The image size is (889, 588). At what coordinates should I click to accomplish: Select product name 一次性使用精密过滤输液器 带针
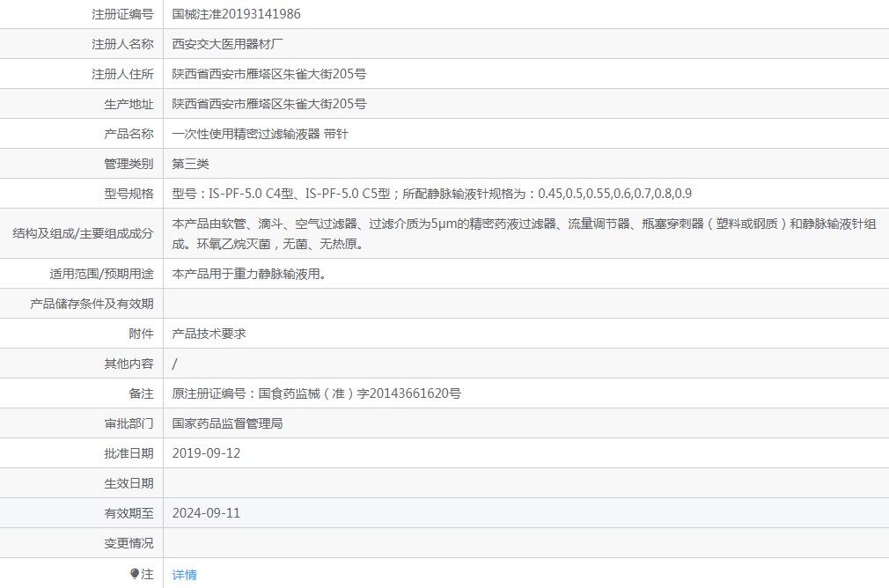[261, 135]
